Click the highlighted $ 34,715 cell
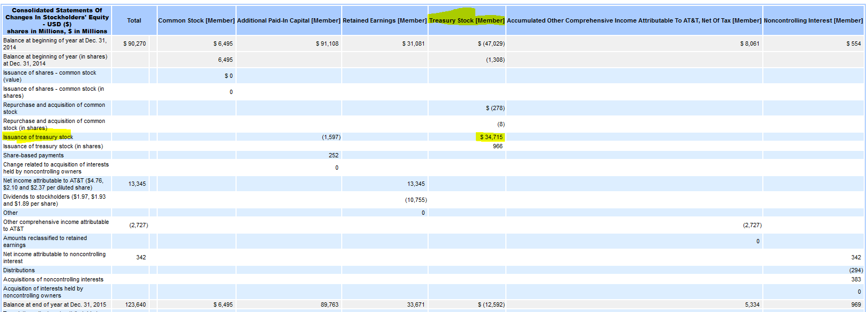The width and height of the screenshot is (868, 312). coord(491,137)
